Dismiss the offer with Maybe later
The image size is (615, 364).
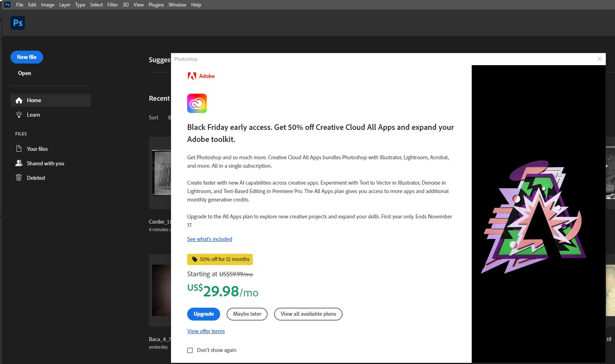click(x=247, y=314)
